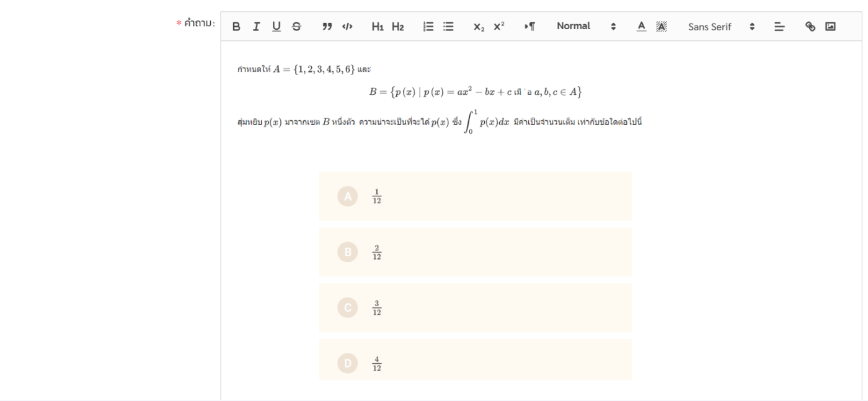Toggle bold formatting in editor toolbar
The height and width of the screenshot is (401, 868).
point(236,27)
